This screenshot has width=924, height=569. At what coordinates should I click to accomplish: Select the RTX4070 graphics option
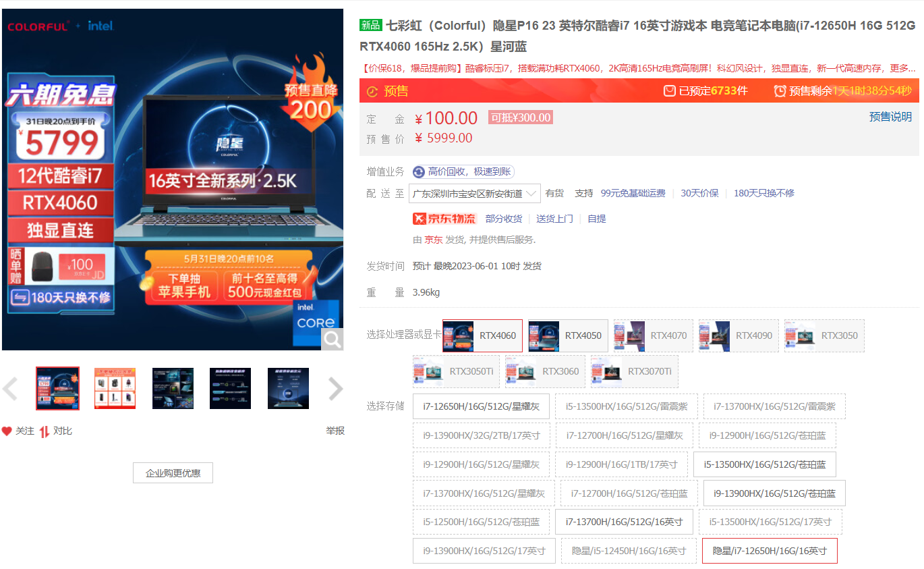click(x=653, y=335)
